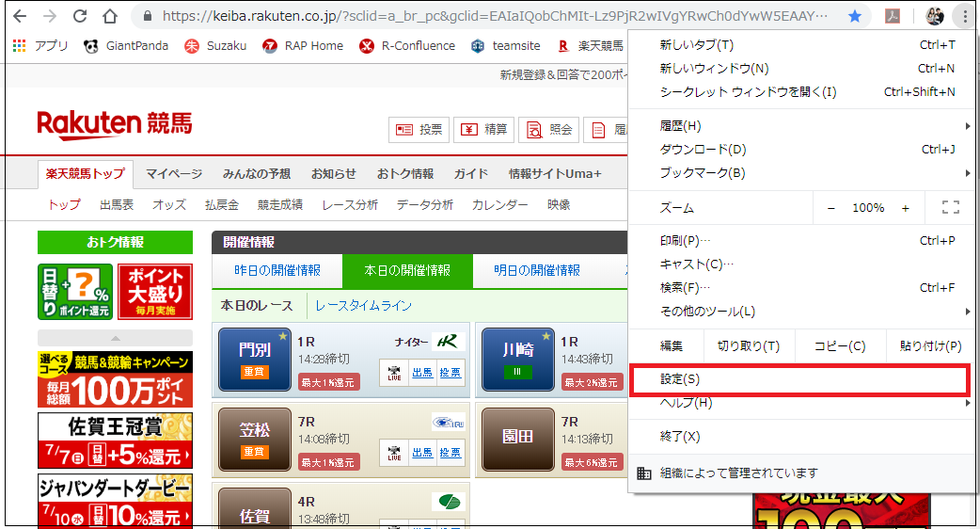Click オッズ in sub navigation

coord(169,204)
